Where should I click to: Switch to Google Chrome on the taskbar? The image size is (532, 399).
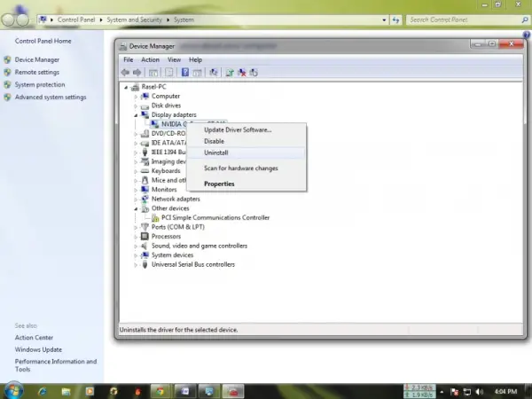click(160, 392)
